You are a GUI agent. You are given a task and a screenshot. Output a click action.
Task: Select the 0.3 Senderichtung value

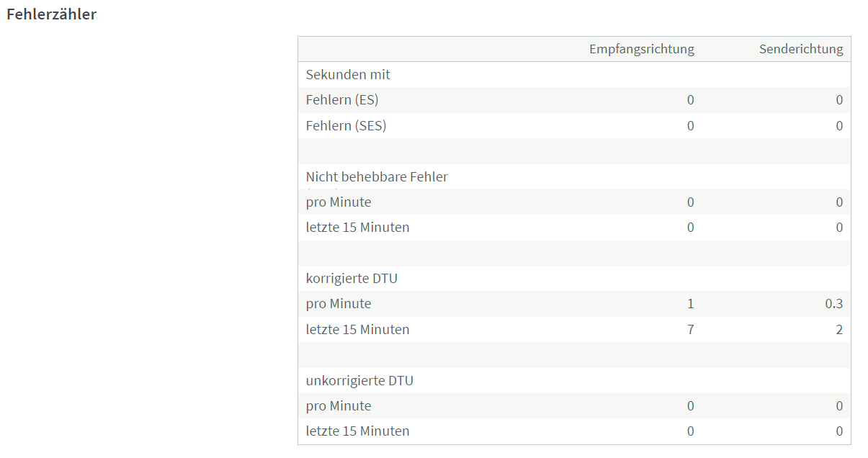point(834,304)
